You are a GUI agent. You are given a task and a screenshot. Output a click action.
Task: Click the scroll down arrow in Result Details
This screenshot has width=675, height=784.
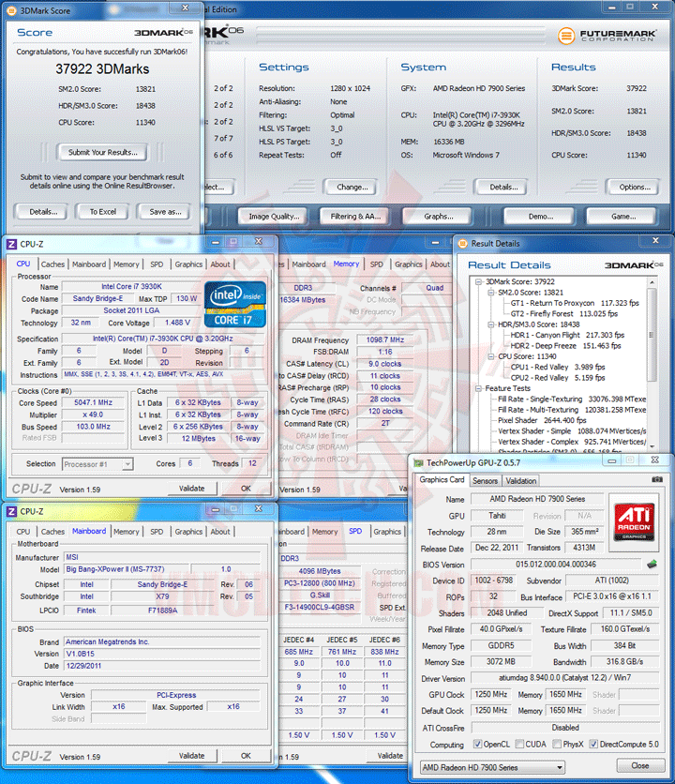coord(652,446)
